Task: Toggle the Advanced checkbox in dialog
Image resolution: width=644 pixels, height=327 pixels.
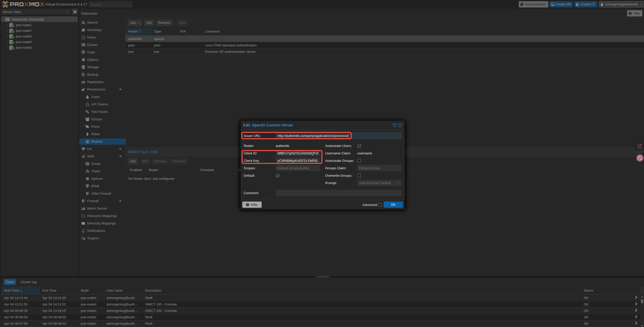Action: click(x=380, y=205)
